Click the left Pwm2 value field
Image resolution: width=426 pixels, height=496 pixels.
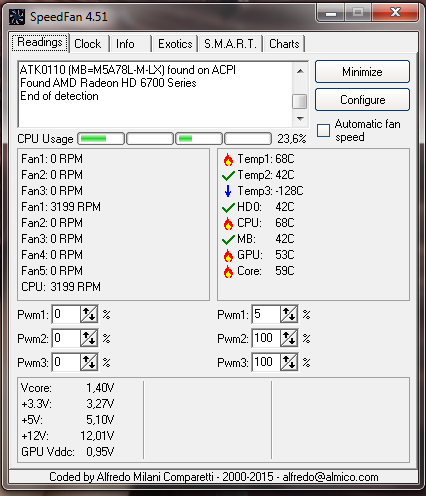66,338
